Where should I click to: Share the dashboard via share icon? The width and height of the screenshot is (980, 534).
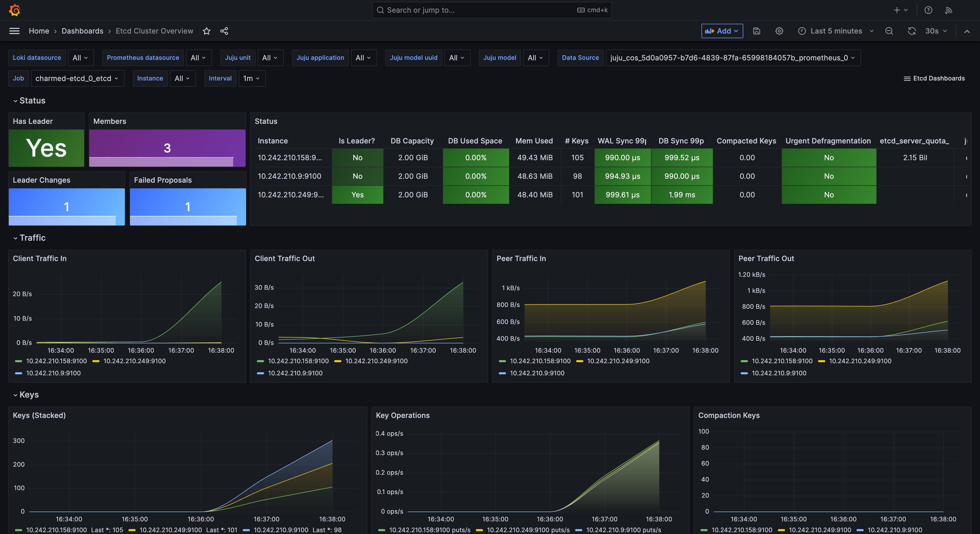pyautogui.click(x=224, y=31)
